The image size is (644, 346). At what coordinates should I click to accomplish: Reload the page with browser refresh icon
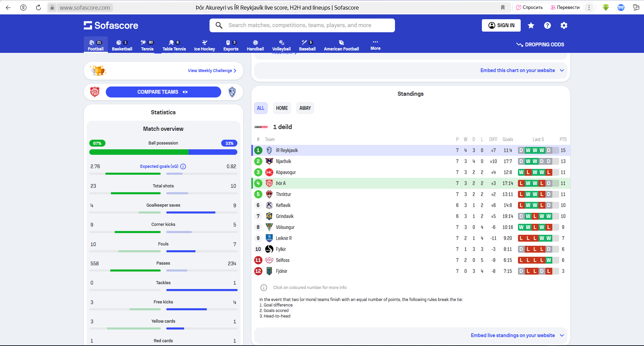[38, 8]
